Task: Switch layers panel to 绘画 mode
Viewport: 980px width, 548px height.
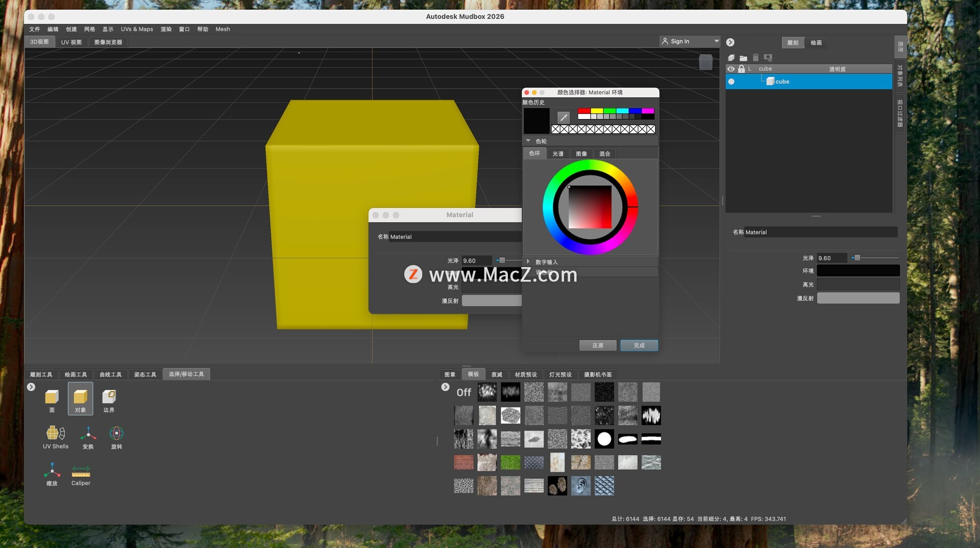Action: point(816,42)
